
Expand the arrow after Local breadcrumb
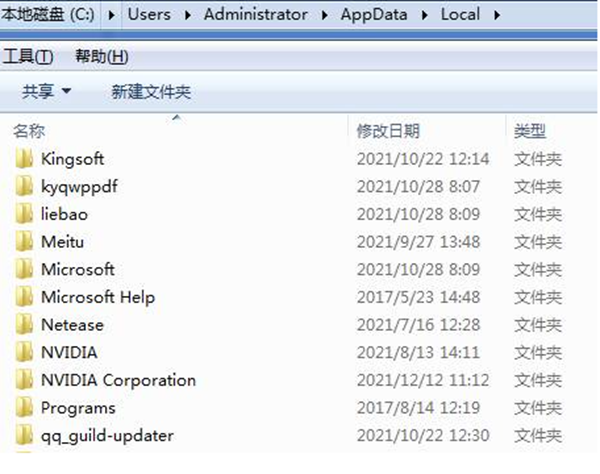(x=497, y=15)
